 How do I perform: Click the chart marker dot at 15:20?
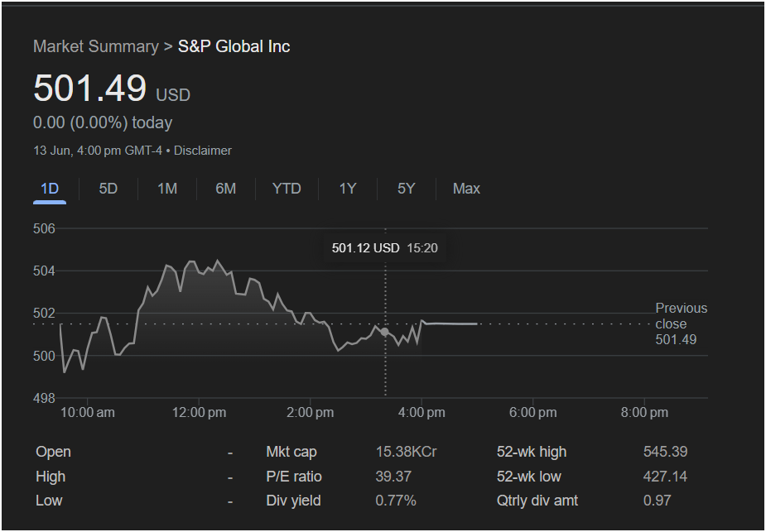click(x=384, y=332)
